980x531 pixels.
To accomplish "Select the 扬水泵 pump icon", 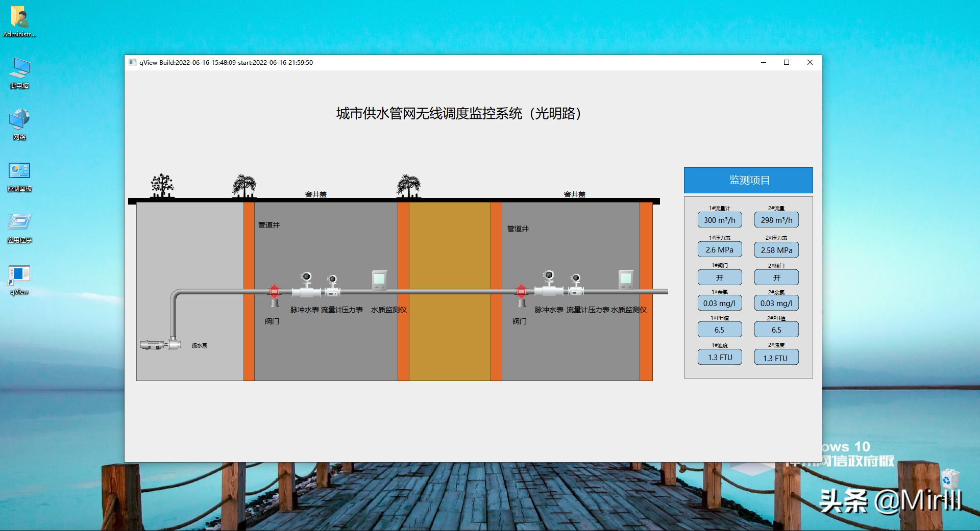I will [161, 344].
